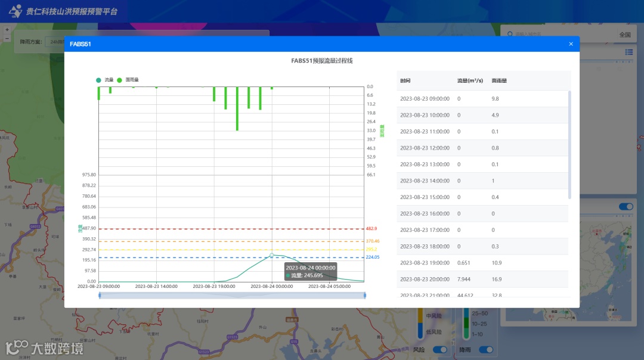The image size is (644, 360).
Task: Select row 2023-08-23 15:00:00
Action: click(482, 197)
